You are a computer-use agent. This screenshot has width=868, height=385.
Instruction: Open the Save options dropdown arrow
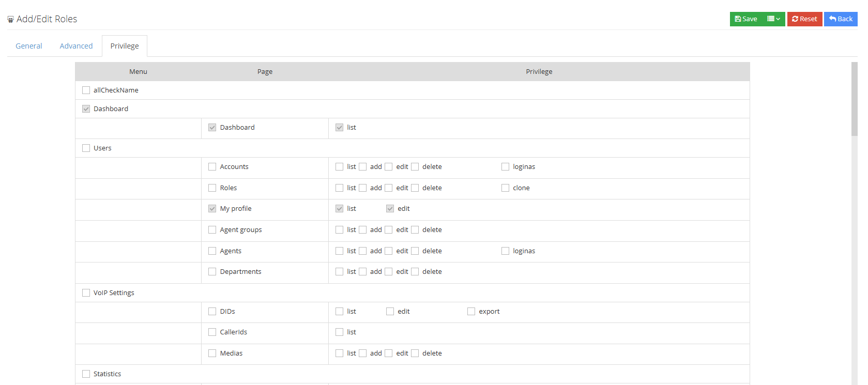(x=774, y=19)
